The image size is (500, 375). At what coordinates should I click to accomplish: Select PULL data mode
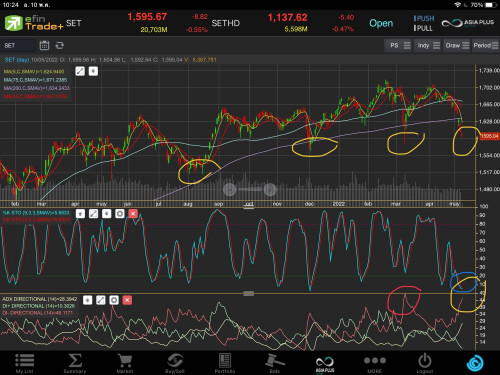pyautogui.click(x=423, y=28)
